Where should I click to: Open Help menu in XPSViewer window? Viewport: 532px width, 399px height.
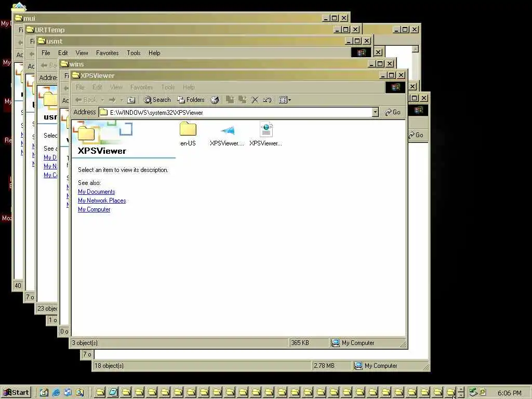click(x=189, y=87)
